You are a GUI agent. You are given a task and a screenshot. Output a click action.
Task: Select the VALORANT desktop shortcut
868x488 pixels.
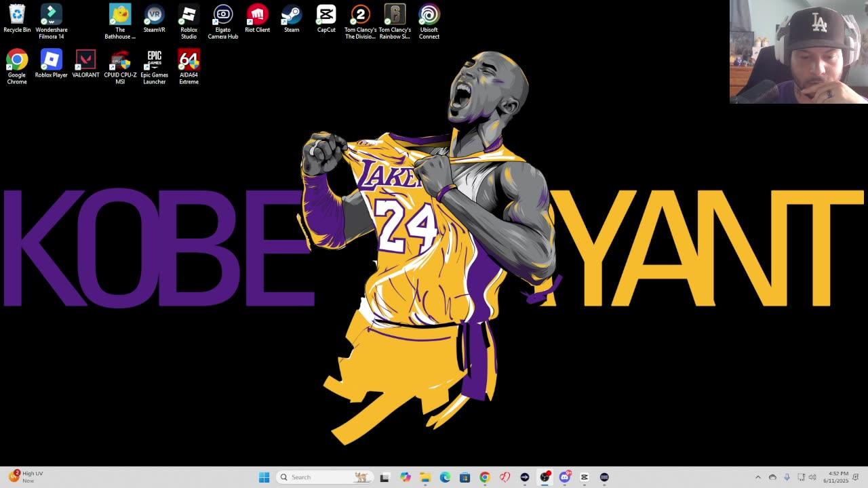pyautogui.click(x=86, y=64)
